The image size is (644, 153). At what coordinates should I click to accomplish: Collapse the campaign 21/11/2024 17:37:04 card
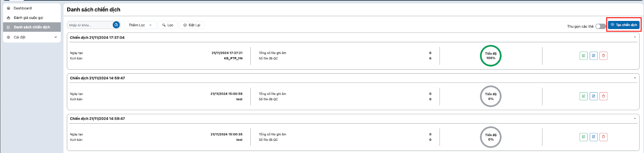tap(635, 37)
